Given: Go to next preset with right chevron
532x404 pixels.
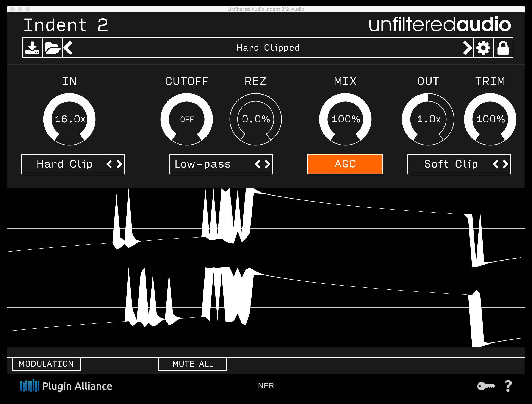Looking at the screenshot, I should [467, 48].
